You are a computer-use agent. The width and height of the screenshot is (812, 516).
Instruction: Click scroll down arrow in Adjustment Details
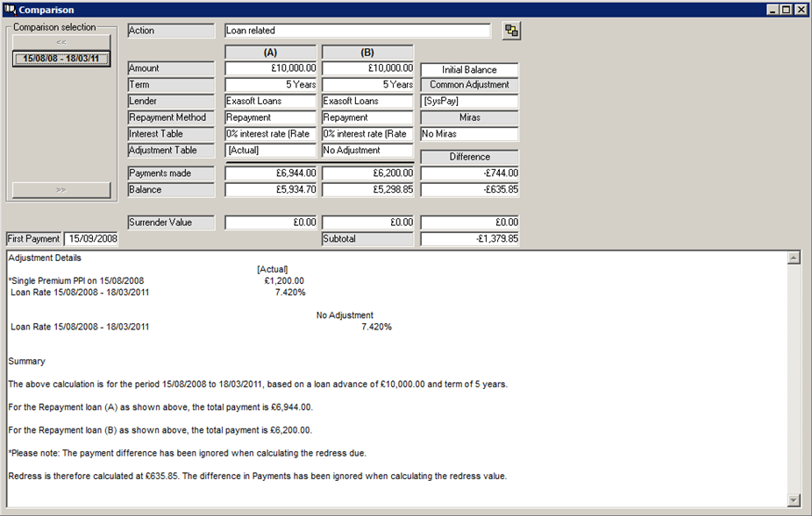click(794, 500)
